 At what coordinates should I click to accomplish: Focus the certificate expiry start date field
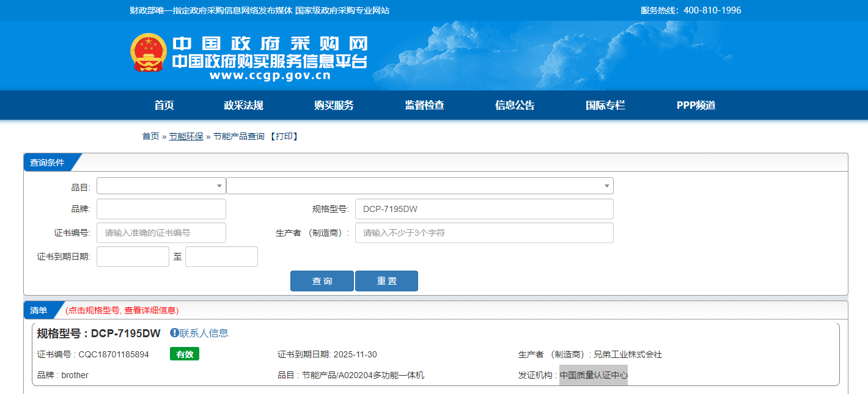pyautogui.click(x=133, y=257)
